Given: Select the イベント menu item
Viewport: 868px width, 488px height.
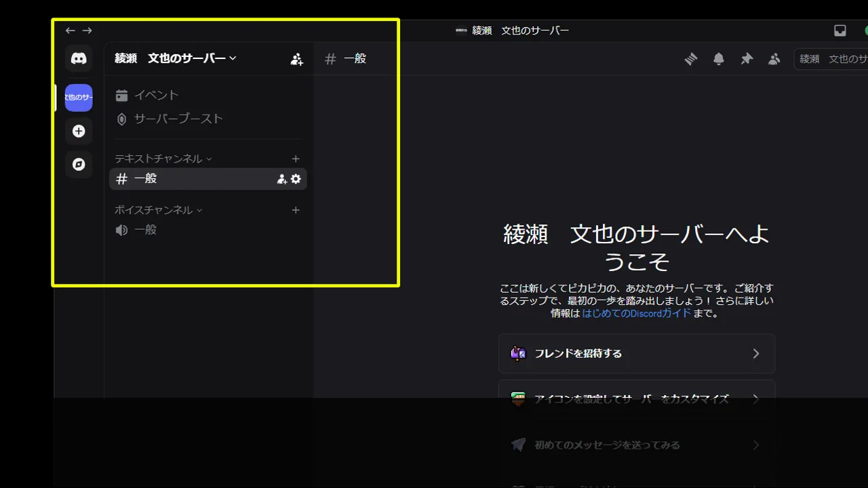Looking at the screenshot, I should point(157,95).
